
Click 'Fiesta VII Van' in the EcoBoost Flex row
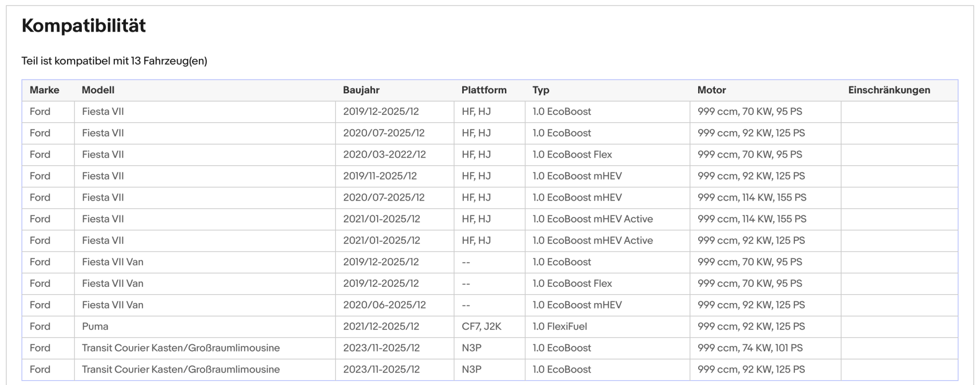coord(112,283)
